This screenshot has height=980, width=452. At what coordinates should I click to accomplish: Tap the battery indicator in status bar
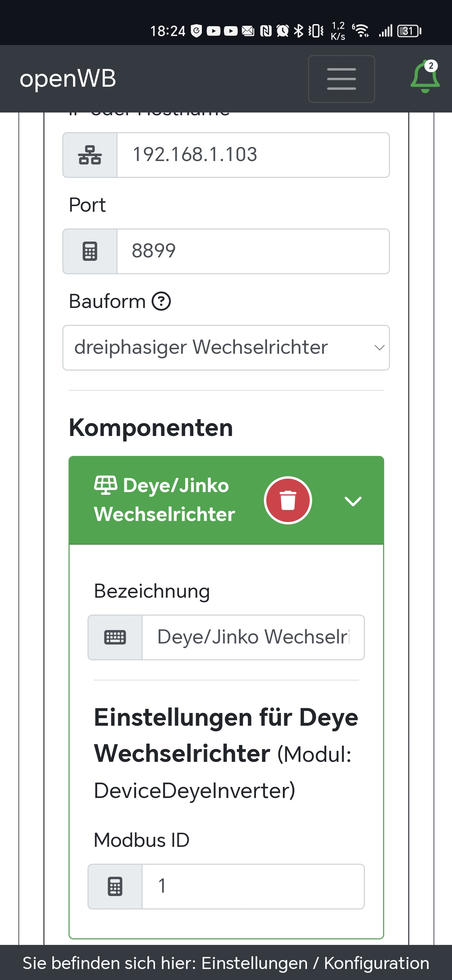409,31
